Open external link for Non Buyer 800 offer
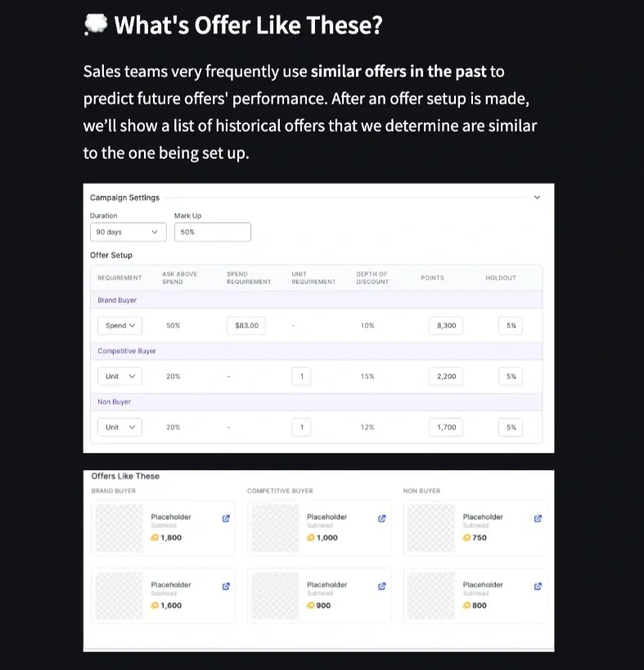644x670 pixels. coord(538,586)
